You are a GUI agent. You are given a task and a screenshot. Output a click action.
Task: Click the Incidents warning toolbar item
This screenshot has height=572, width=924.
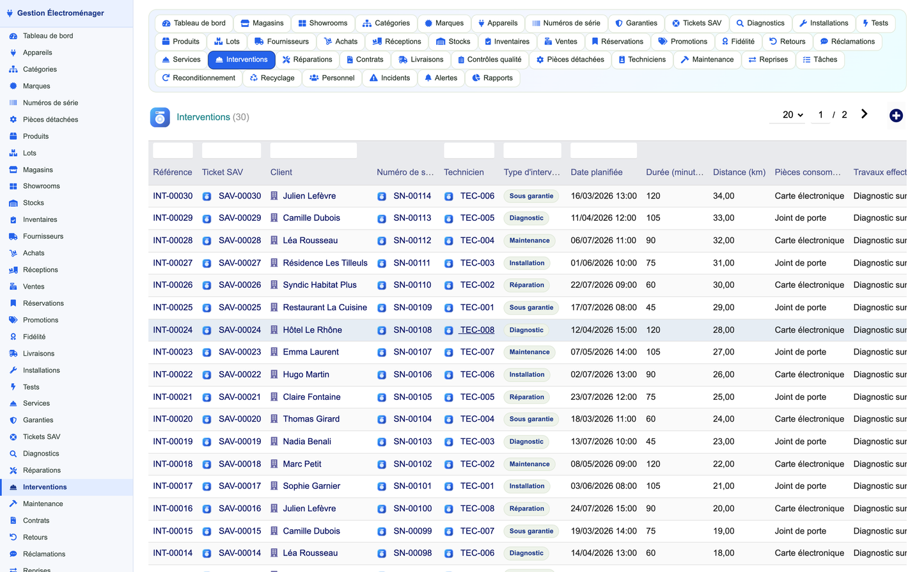point(389,78)
